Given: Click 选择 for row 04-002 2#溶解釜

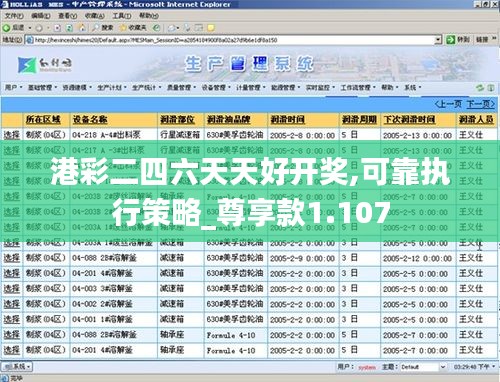Looking at the screenshot, I should point(12,304).
